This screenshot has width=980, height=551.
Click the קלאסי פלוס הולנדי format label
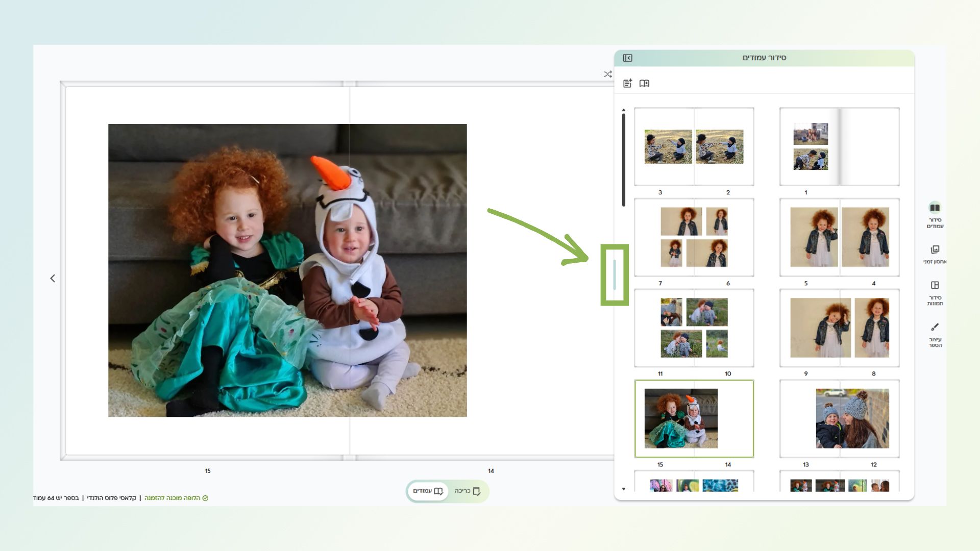coord(111,498)
